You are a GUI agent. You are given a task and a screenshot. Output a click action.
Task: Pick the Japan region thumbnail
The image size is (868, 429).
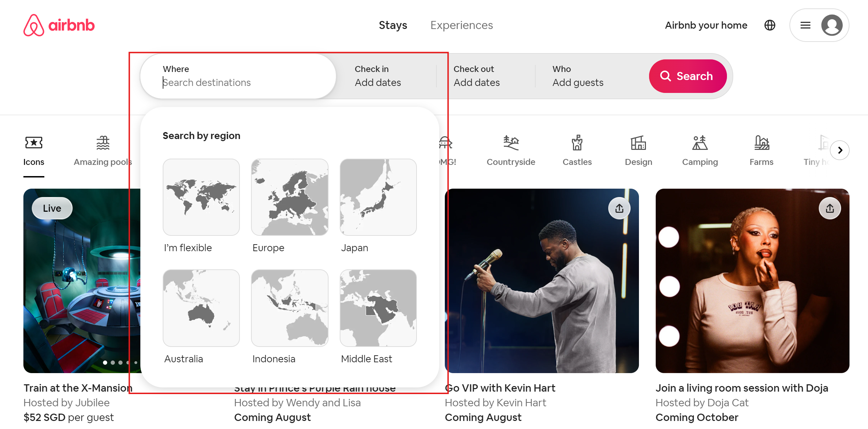(x=378, y=197)
